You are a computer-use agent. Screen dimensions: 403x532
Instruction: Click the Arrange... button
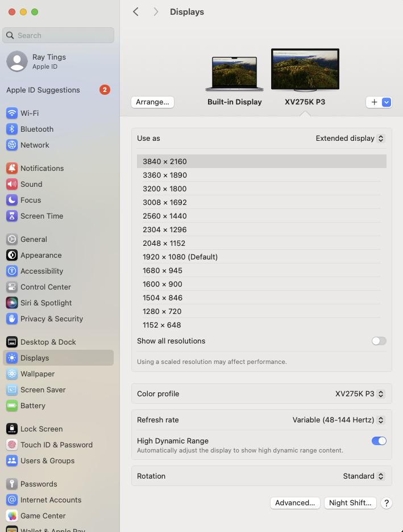tap(152, 102)
